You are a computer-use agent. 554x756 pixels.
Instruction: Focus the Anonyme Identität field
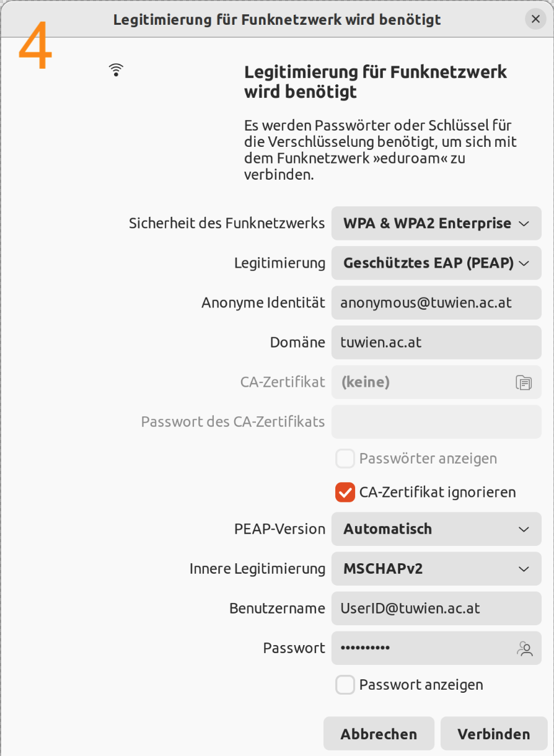point(436,303)
